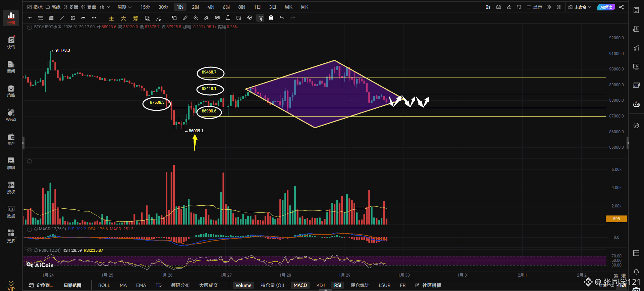The height and width of the screenshot is (291, 644).
Task: Open the 数据 data sidebar item
Action: [11, 211]
